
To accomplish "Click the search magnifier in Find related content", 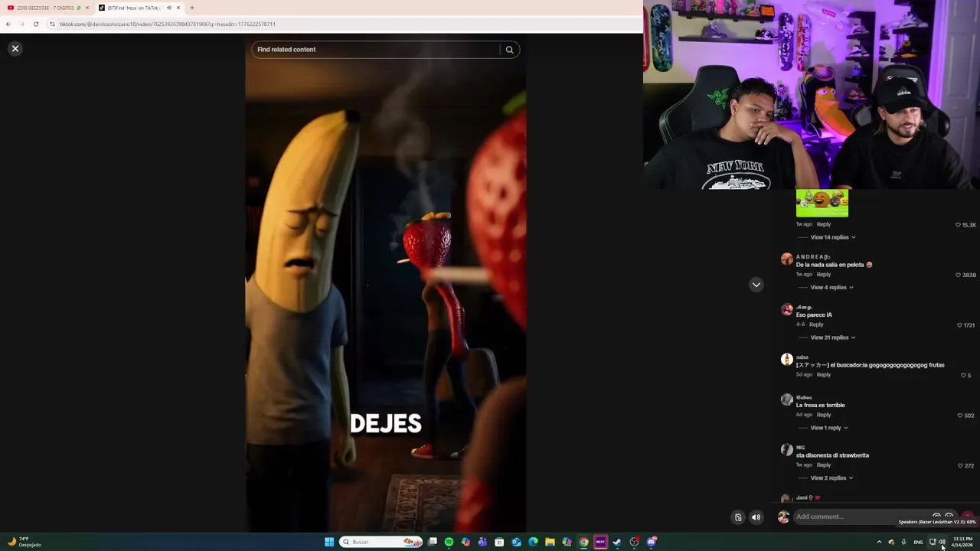I will click(x=509, y=50).
